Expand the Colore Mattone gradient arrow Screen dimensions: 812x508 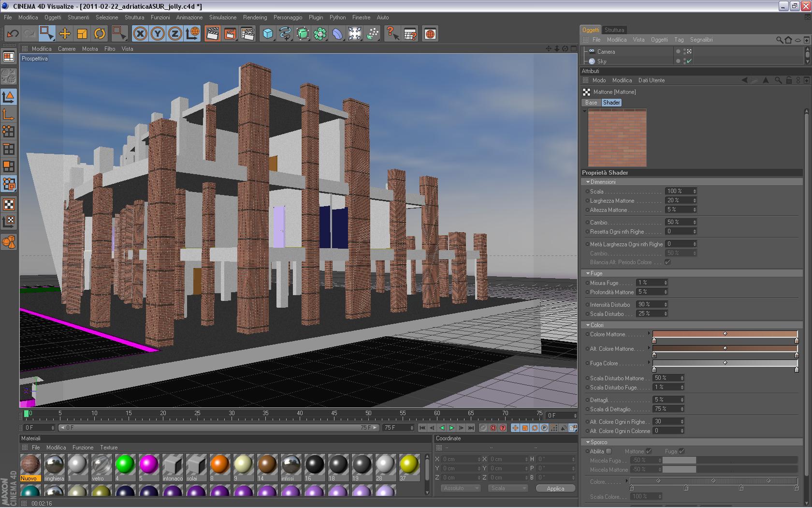point(649,333)
